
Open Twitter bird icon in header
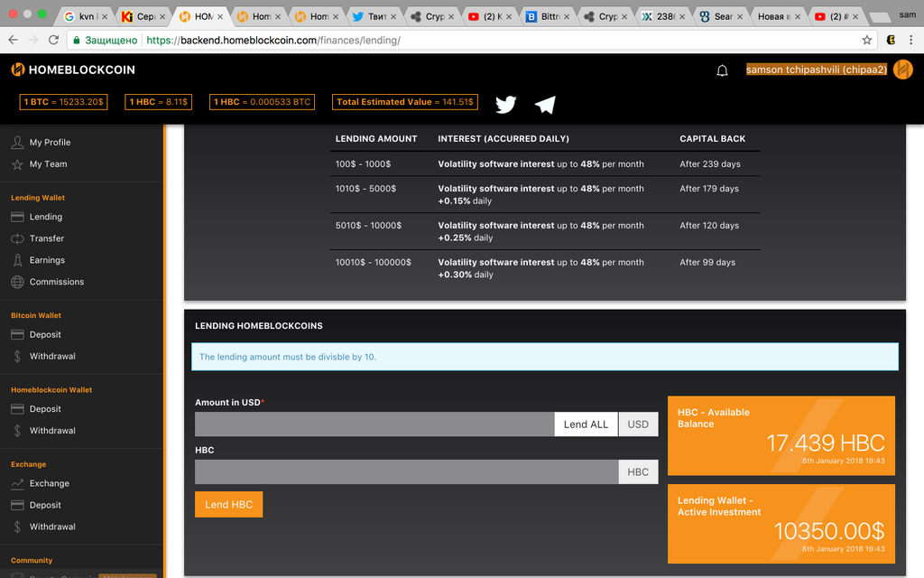coord(505,105)
